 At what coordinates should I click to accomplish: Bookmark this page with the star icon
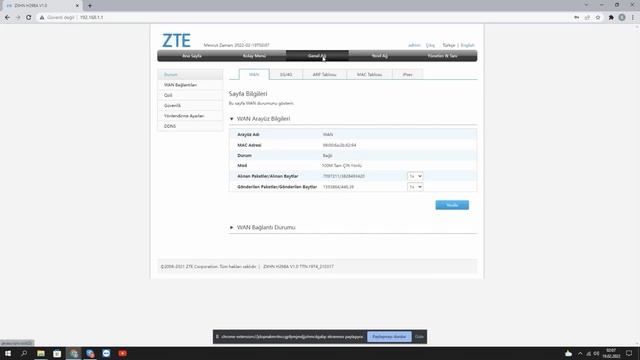tap(598, 18)
